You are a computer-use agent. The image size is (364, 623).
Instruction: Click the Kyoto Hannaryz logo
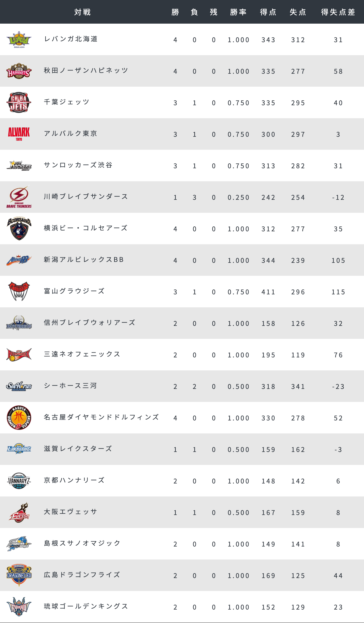point(19,481)
